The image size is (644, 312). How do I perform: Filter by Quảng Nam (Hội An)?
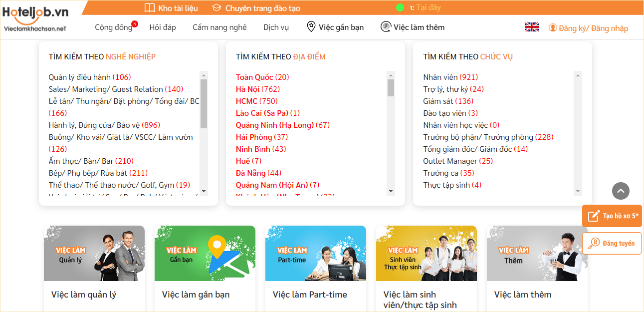click(x=277, y=185)
